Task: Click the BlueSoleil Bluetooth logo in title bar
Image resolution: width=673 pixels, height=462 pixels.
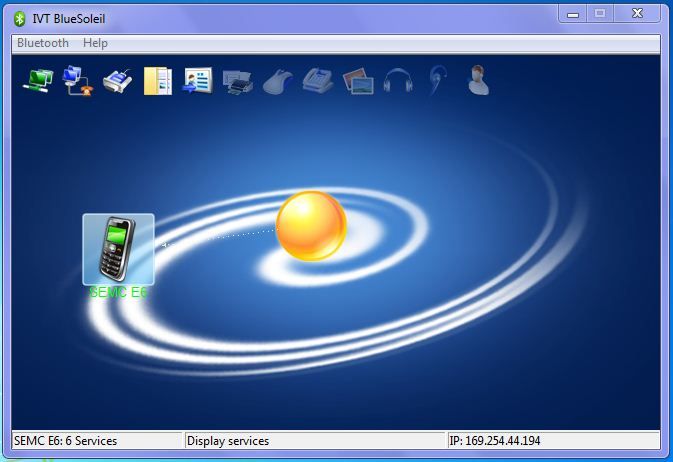Action: 19,19
